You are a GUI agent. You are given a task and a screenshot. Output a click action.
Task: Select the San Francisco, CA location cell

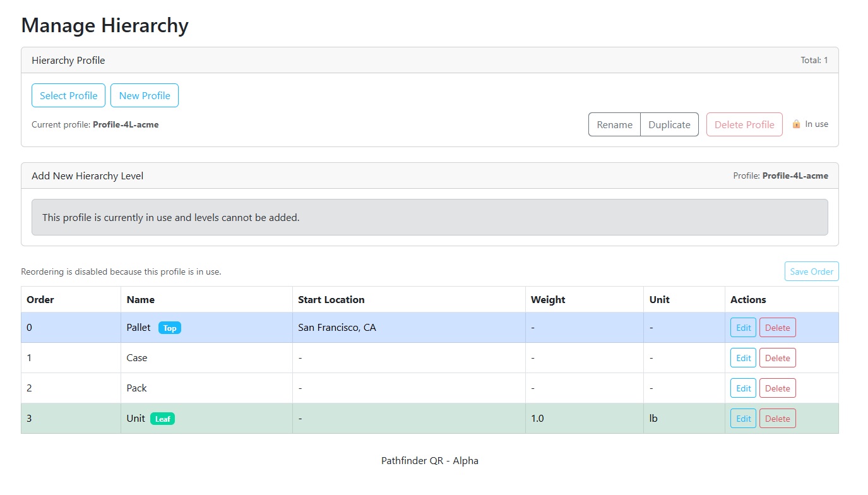(x=337, y=328)
